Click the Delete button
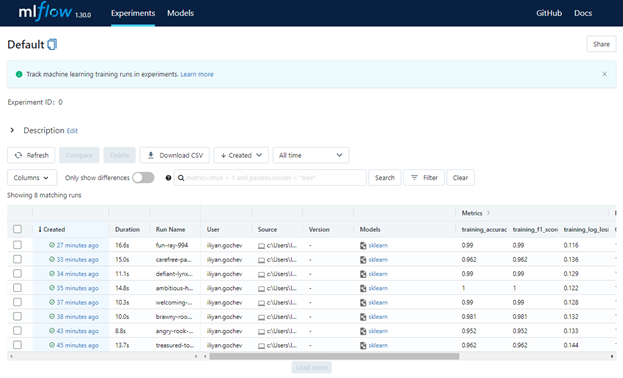Image resolution: width=623 pixels, height=378 pixels. click(120, 155)
